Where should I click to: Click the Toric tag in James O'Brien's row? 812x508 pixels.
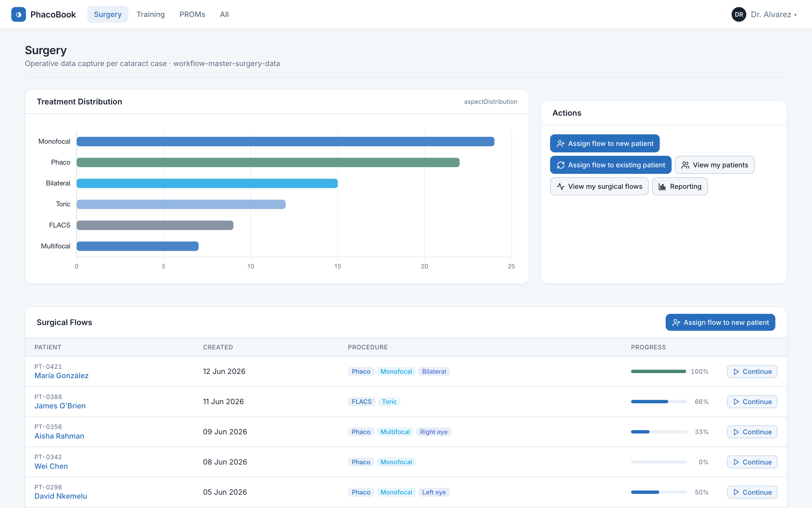pyautogui.click(x=389, y=402)
